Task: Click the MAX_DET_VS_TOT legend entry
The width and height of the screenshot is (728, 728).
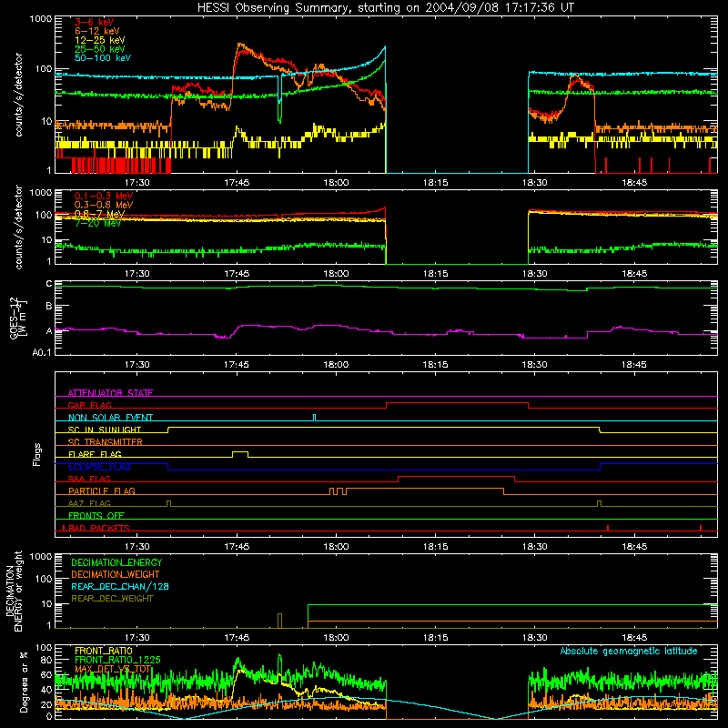Action: [x=113, y=669]
